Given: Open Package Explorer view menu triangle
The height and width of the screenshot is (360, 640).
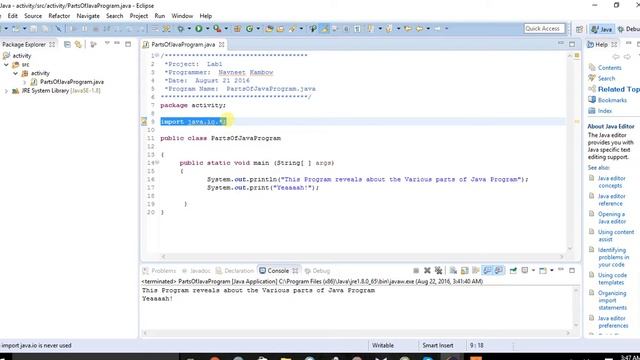Looking at the screenshot, I should pos(107,43).
